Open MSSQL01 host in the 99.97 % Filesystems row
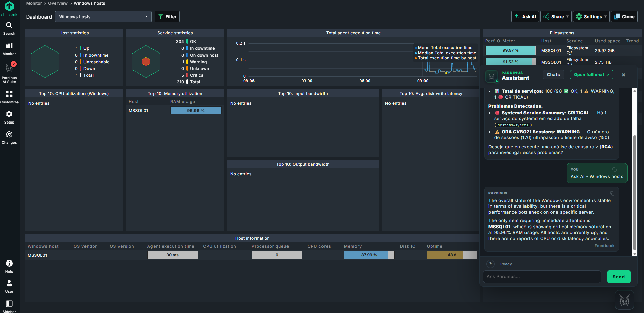The height and width of the screenshot is (313, 644). click(551, 51)
